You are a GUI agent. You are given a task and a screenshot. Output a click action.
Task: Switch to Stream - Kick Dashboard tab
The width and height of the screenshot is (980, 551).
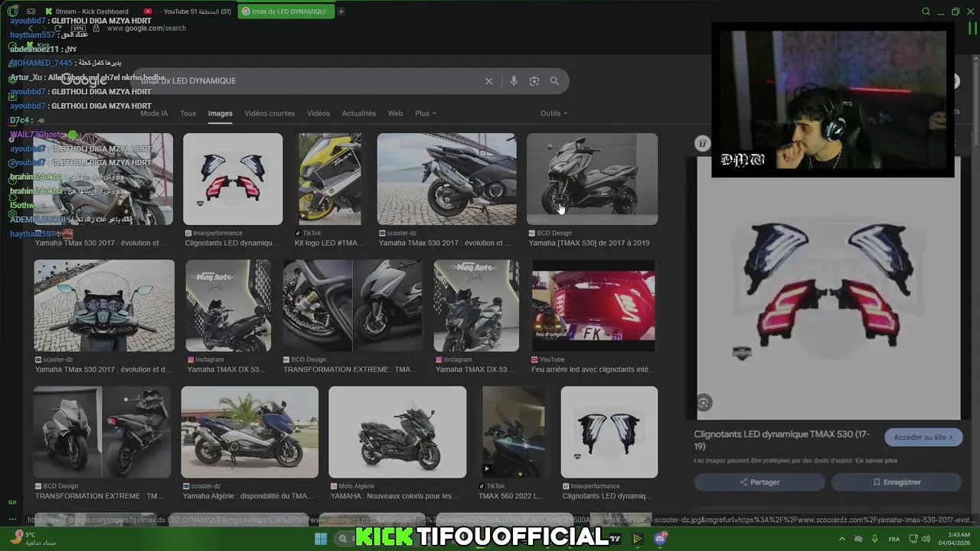[x=88, y=11]
